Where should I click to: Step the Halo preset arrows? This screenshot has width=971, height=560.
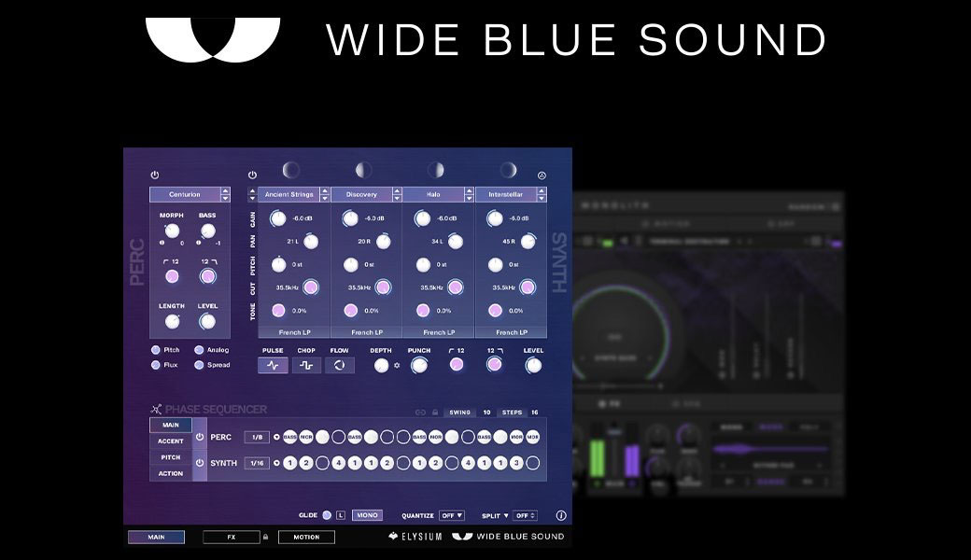pos(469,194)
